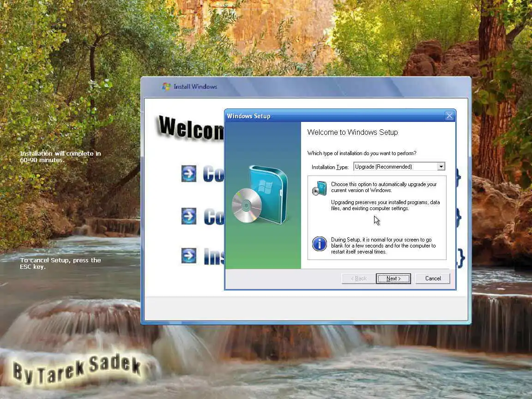The image size is (532, 399).
Task: Click the second blue arrow icon in Install Windows
Action: [188, 216]
